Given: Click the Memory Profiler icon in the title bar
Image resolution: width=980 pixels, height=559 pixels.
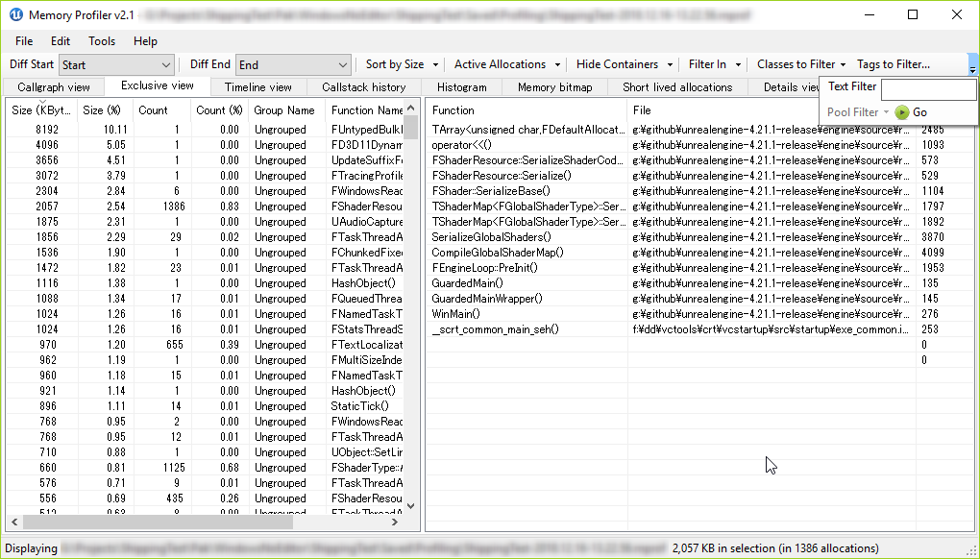Looking at the screenshot, I should 14,14.
